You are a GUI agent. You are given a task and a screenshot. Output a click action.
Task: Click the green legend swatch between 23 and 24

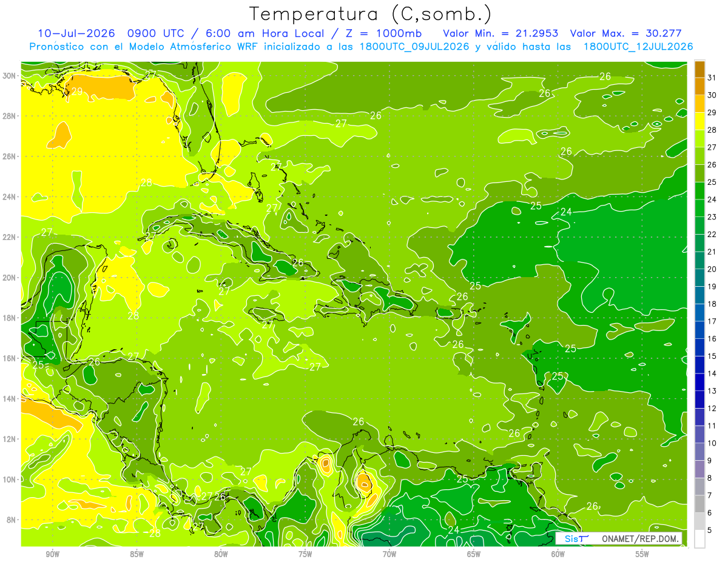[x=699, y=208]
